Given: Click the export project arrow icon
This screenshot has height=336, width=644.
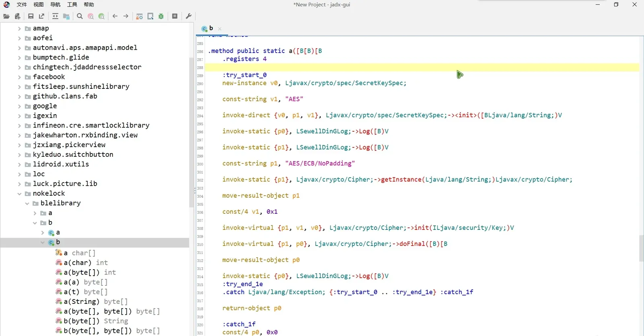Looking at the screenshot, I should [x=41, y=16].
